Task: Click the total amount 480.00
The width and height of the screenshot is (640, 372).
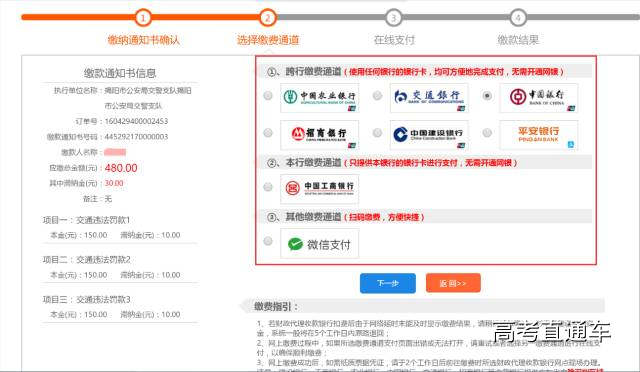Action: (121, 168)
